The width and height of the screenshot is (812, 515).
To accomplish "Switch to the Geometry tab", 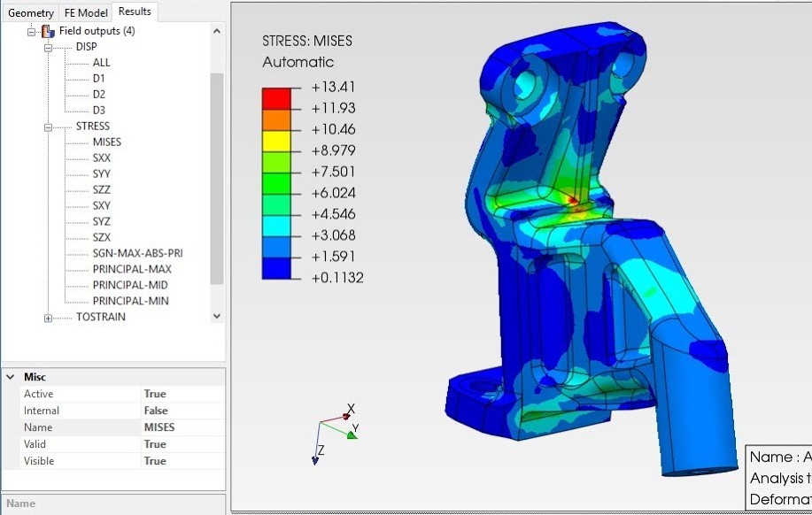I will point(30,12).
